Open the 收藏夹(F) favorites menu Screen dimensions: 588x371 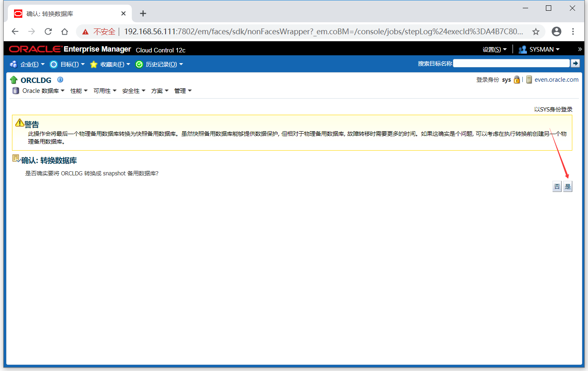point(115,64)
